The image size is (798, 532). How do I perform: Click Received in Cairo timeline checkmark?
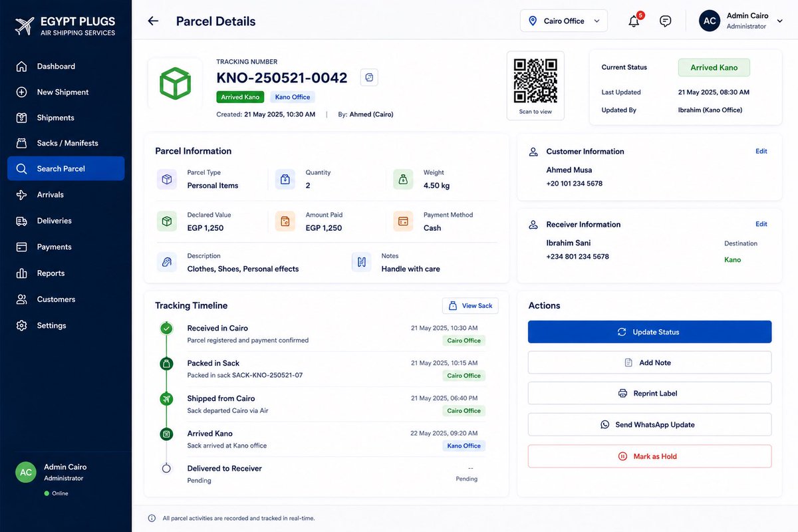pos(167,329)
